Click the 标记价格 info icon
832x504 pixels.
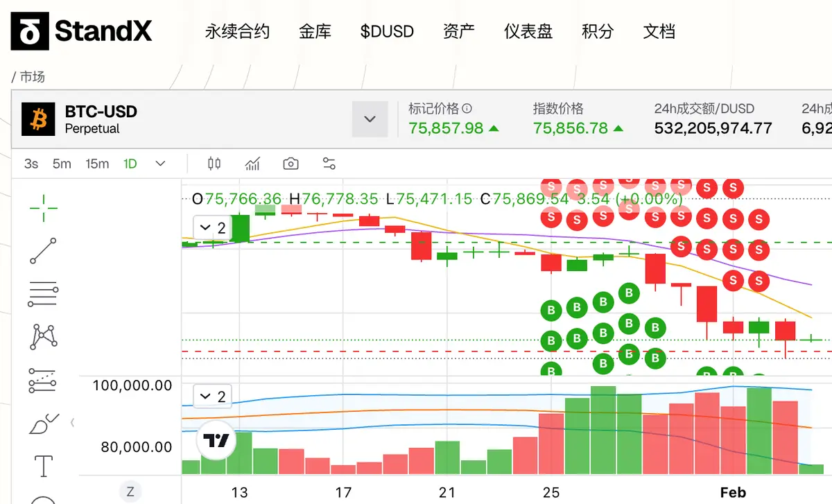pyautogui.click(x=467, y=108)
